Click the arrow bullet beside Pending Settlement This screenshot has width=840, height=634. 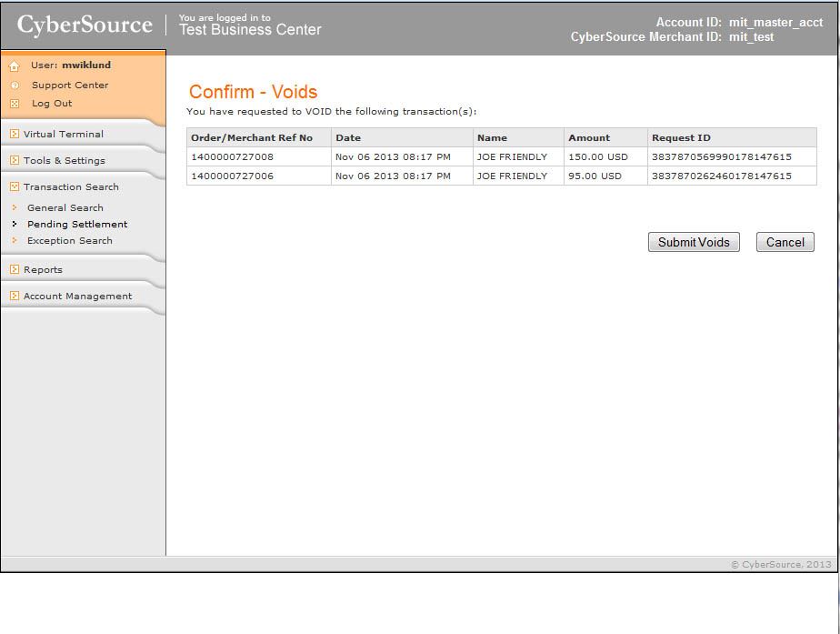point(15,225)
